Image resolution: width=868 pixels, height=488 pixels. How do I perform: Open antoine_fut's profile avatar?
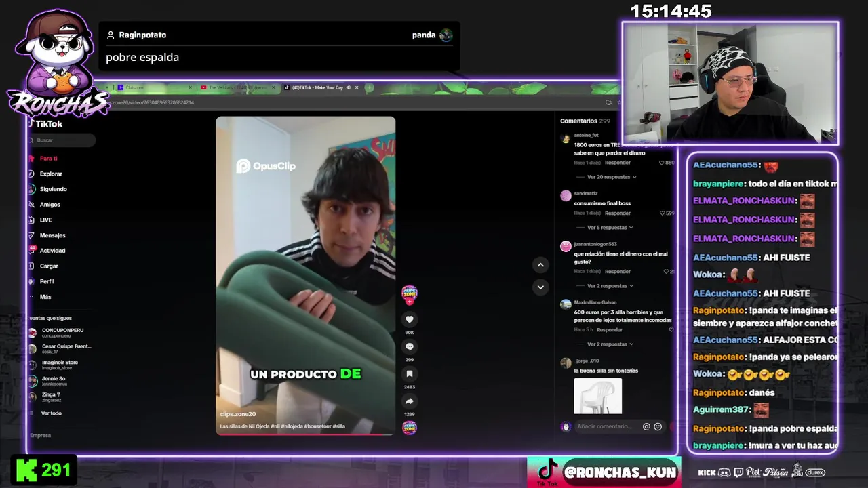coord(566,138)
